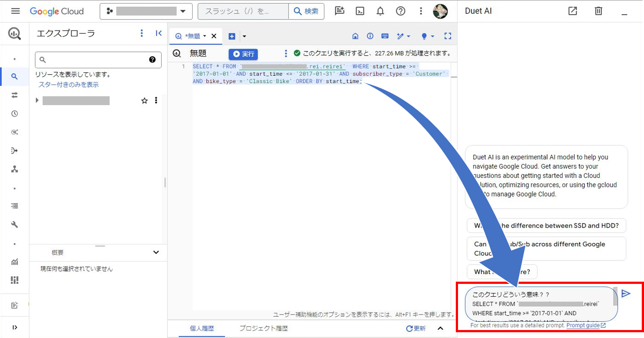Open the wrench tools icon in sidebar
Viewport: 644px width, 338px height.
[x=15, y=224]
